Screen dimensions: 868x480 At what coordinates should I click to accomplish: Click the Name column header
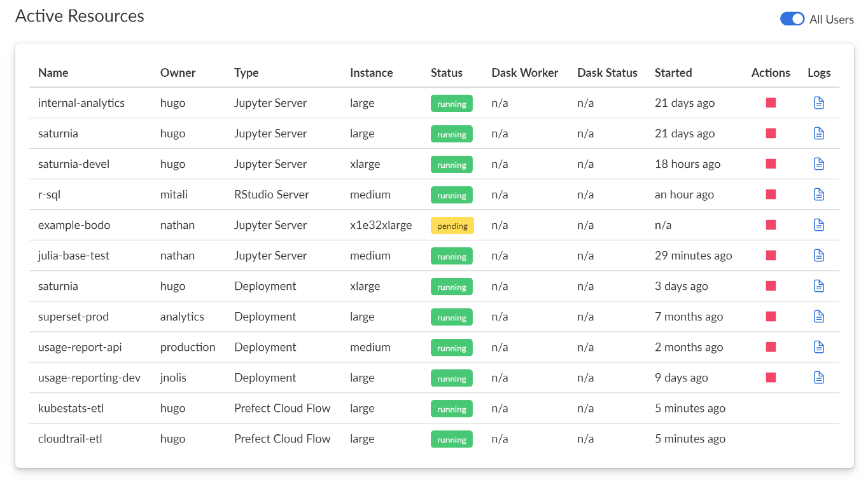(53, 72)
